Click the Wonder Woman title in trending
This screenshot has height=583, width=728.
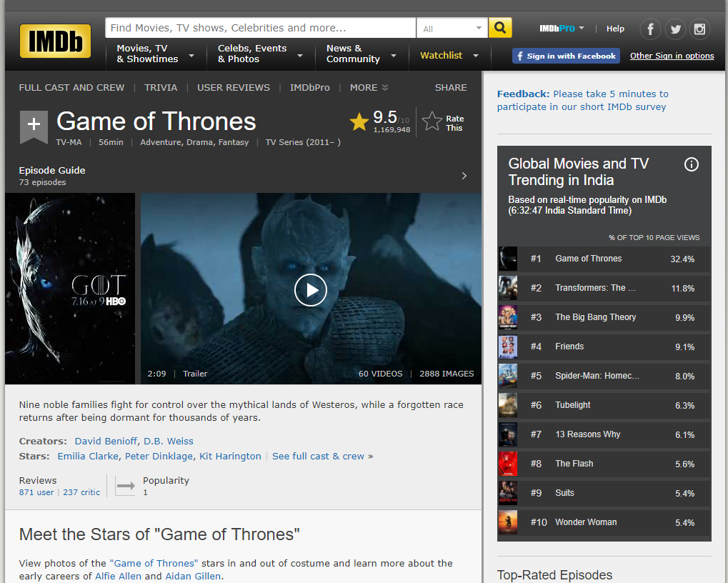click(586, 522)
